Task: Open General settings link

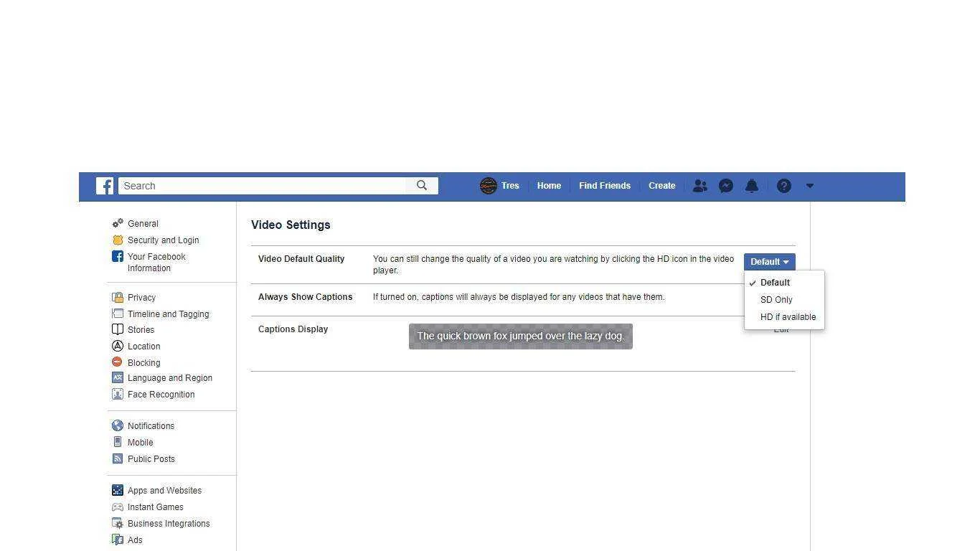Action: pos(143,224)
